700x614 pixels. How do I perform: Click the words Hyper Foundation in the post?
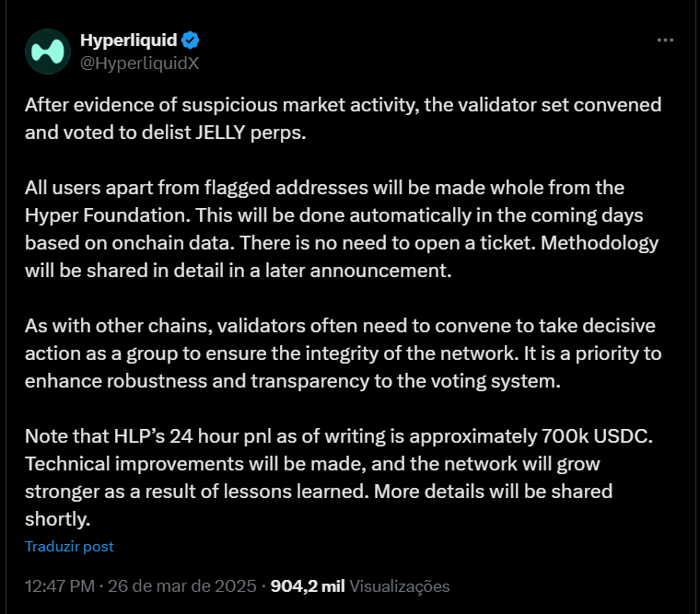108,215
